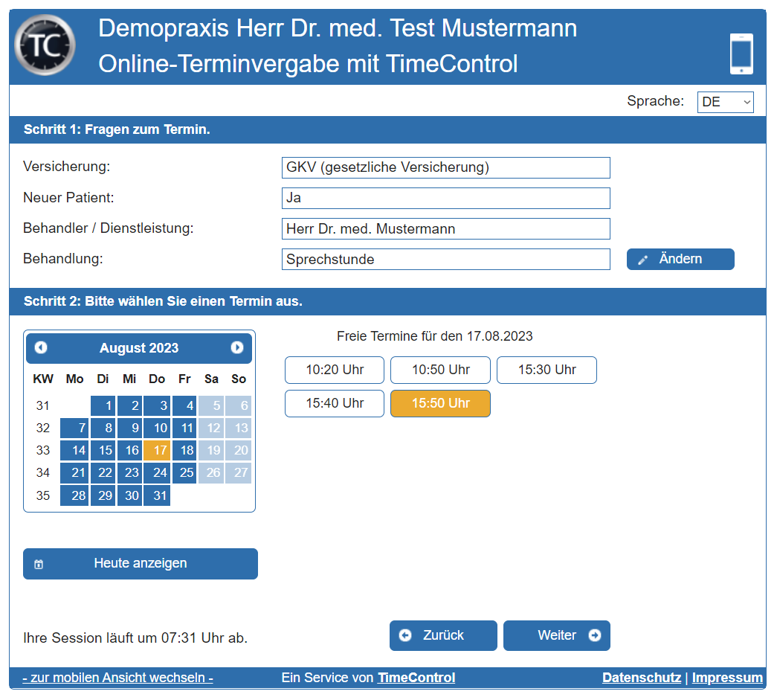This screenshot has width=777, height=700.
Task: Go to July using the previous-month chevron
Action: point(42,347)
